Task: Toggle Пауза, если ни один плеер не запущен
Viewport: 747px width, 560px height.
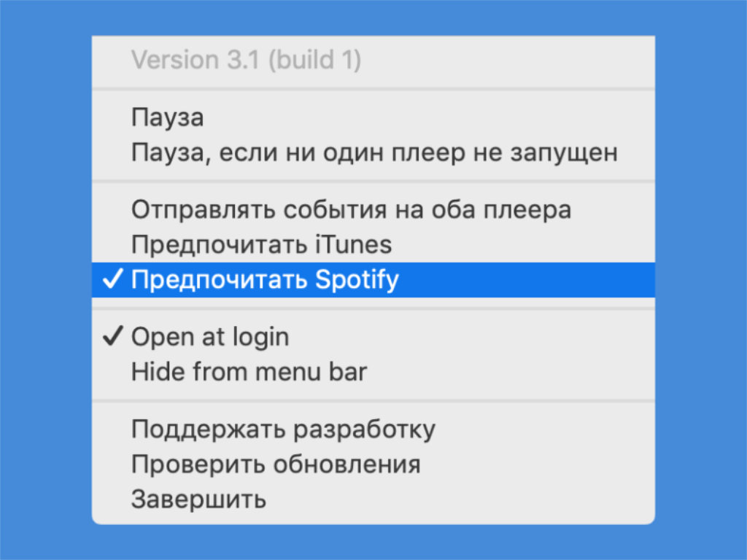Action: point(374,153)
